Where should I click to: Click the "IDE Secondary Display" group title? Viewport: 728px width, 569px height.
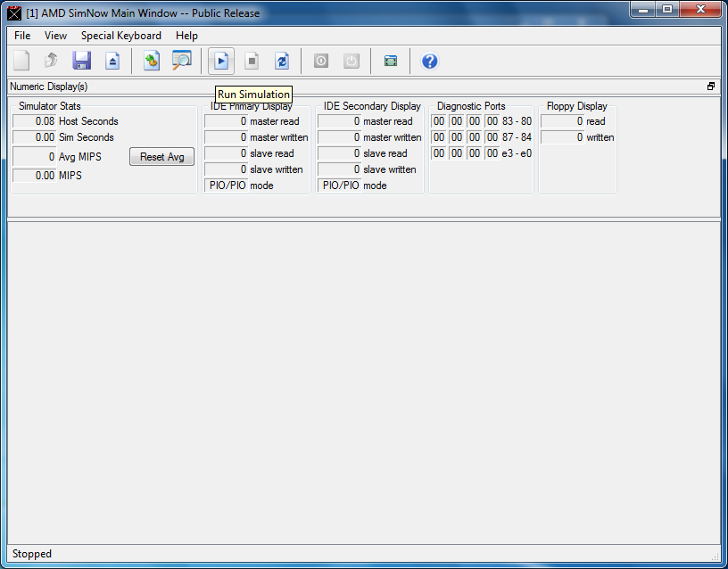click(372, 106)
